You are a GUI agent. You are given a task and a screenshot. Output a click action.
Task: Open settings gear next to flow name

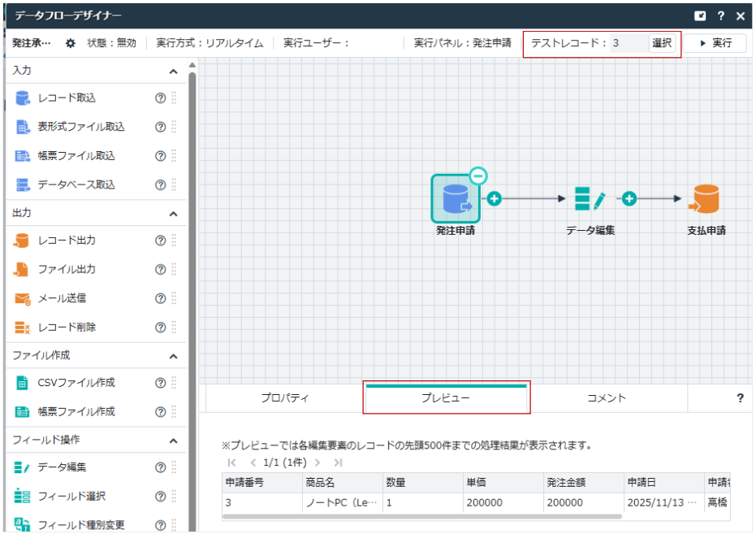pos(70,43)
